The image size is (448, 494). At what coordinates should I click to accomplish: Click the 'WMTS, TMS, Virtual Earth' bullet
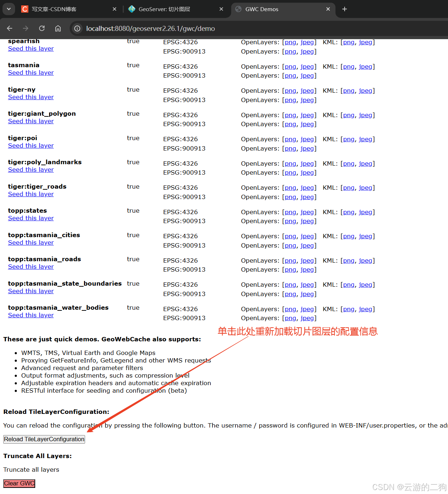[x=88, y=353]
